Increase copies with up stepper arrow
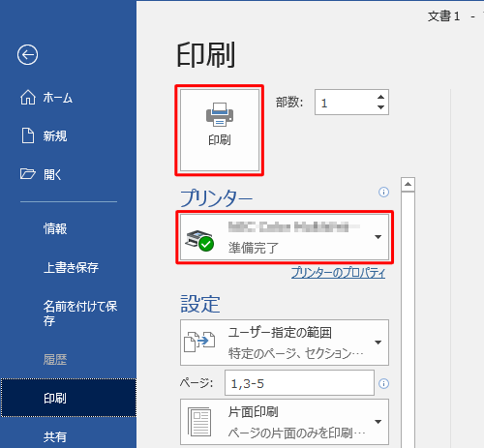The height and width of the screenshot is (448, 484). (x=381, y=97)
